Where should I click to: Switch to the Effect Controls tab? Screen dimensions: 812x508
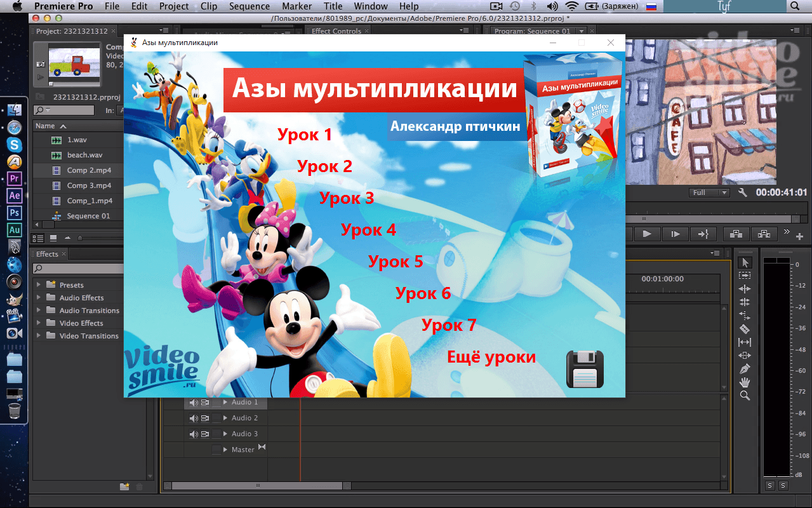336,31
